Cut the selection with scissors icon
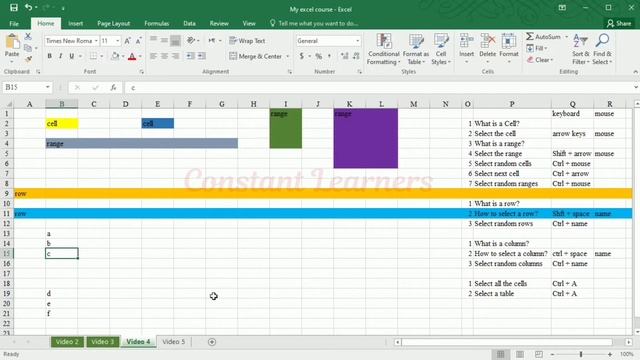This screenshot has height=360, width=640. pyautogui.click(x=28, y=37)
